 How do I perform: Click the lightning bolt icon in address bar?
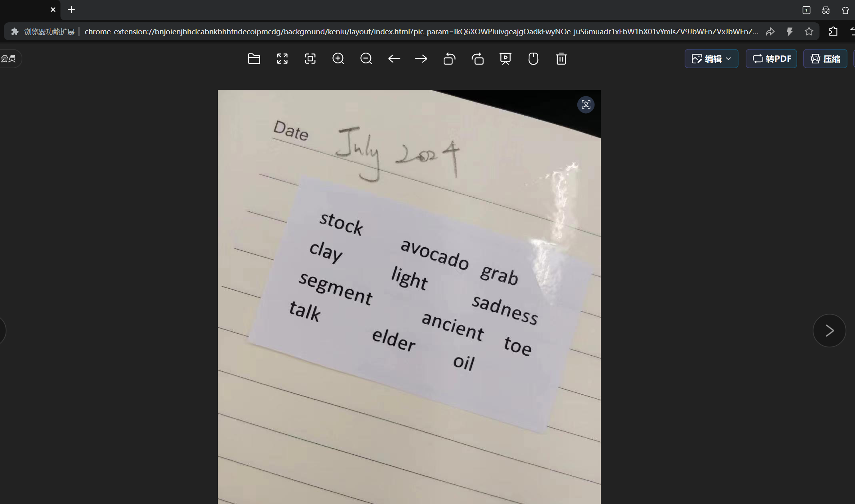click(x=790, y=31)
